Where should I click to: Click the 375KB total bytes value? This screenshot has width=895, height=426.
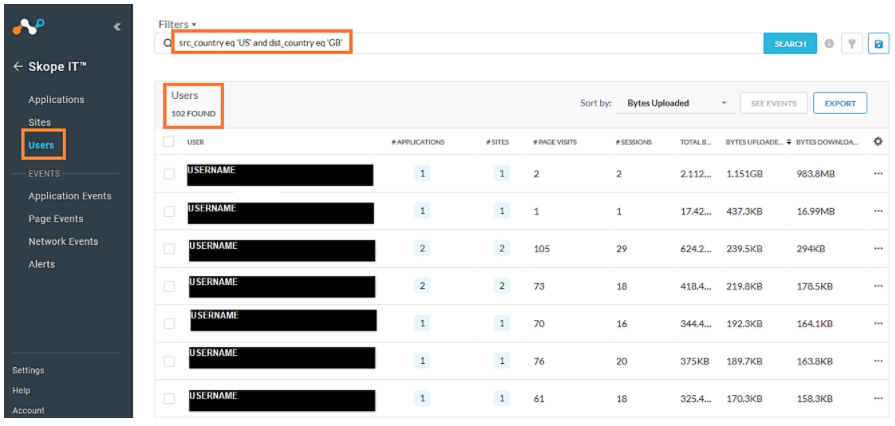[x=694, y=361]
